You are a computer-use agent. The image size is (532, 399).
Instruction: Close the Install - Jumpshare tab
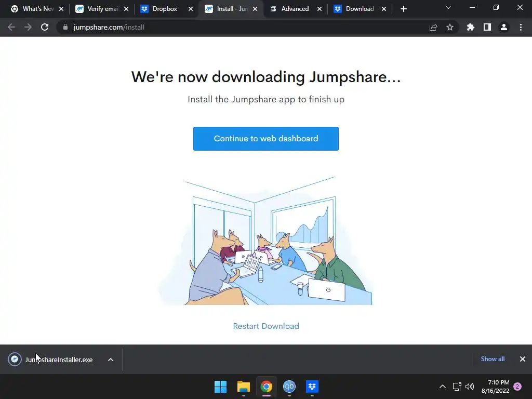point(255,9)
